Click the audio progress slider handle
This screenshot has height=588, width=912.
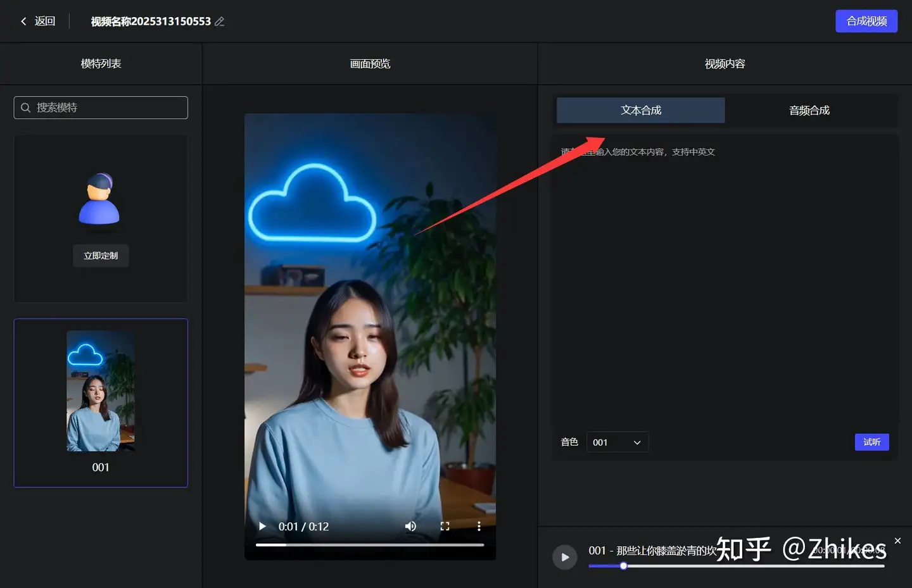coord(623,566)
